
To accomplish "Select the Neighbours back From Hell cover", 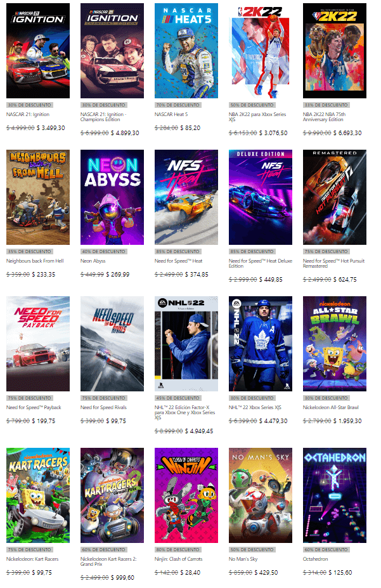I will click(38, 197).
